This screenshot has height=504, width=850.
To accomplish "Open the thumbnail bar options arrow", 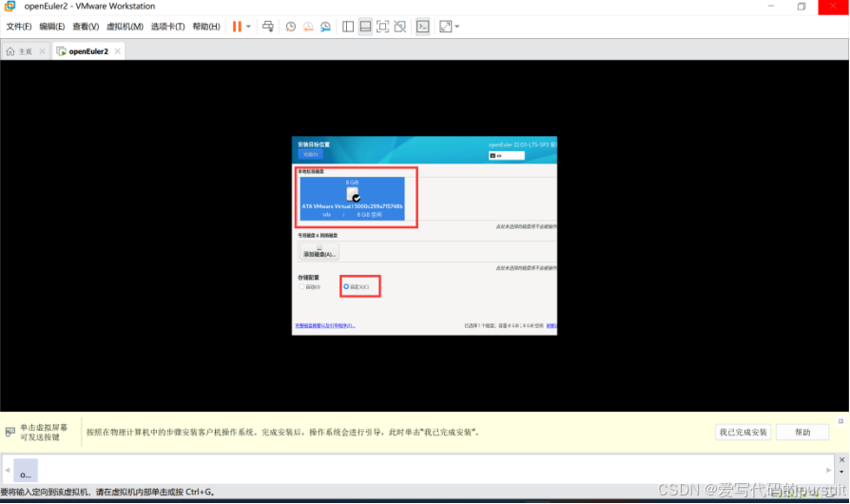I will (x=841, y=472).
